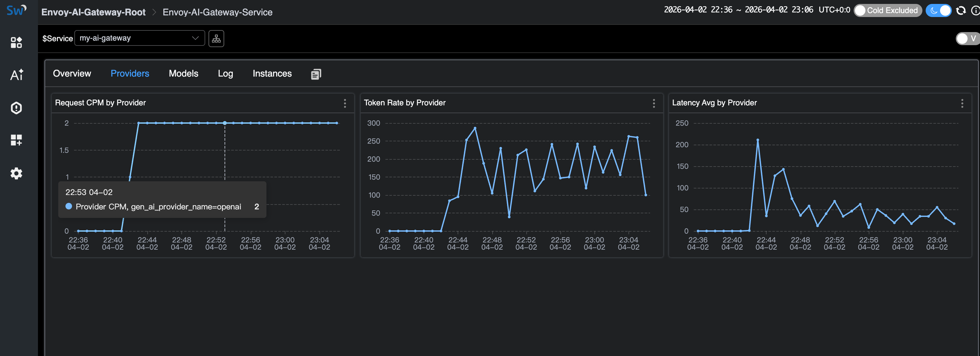Open the AI sidebar menu icon
This screenshot has width=980, height=356.
pyautogui.click(x=16, y=75)
